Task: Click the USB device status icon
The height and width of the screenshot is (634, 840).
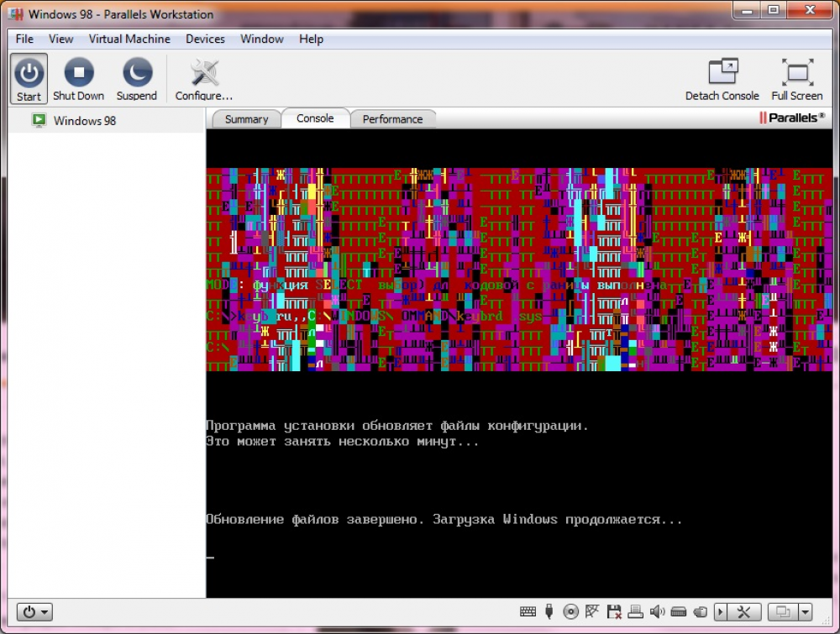Action: [x=549, y=611]
